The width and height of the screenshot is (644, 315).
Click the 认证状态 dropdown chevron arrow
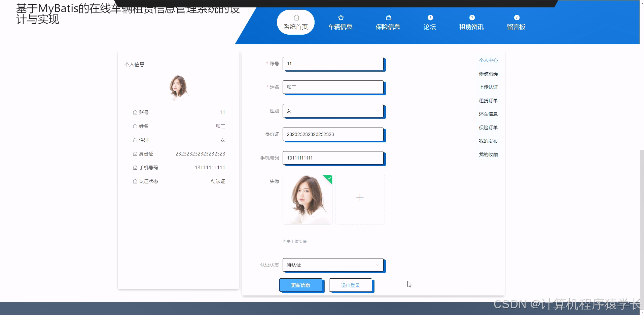[378, 265]
